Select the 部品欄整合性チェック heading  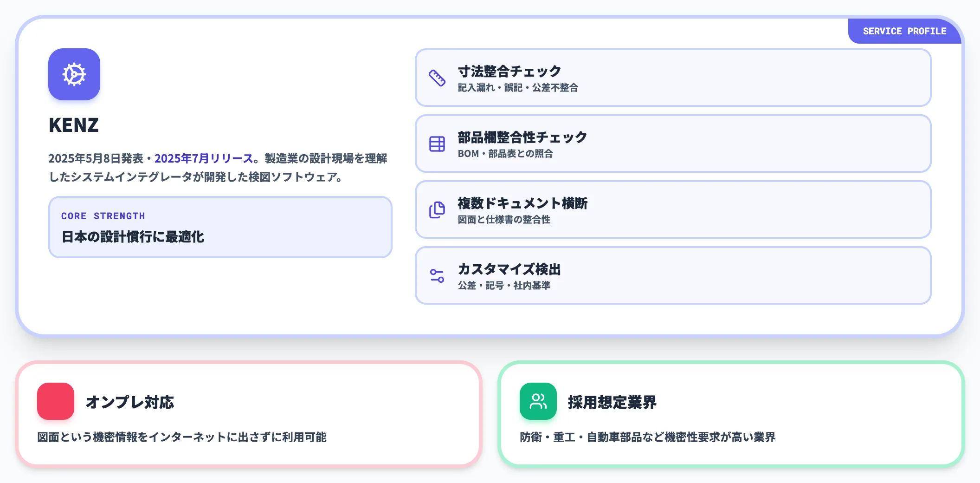tap(522, 137)
